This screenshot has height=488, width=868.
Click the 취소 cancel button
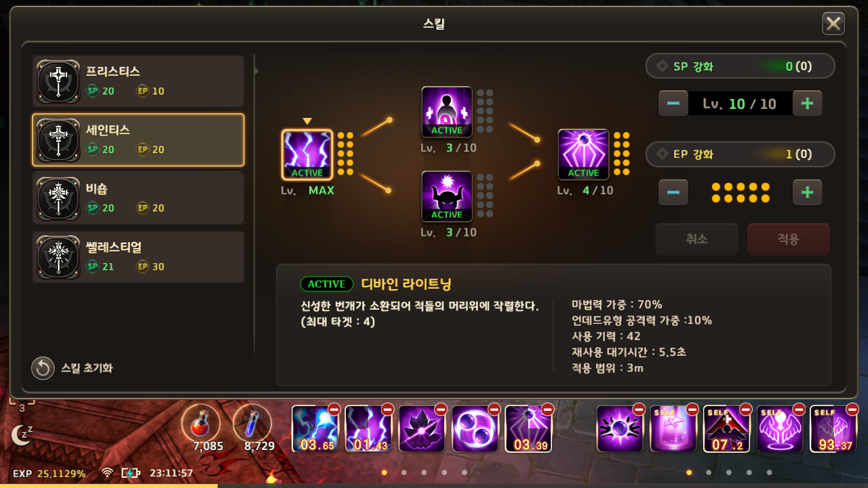coord(696,239)
